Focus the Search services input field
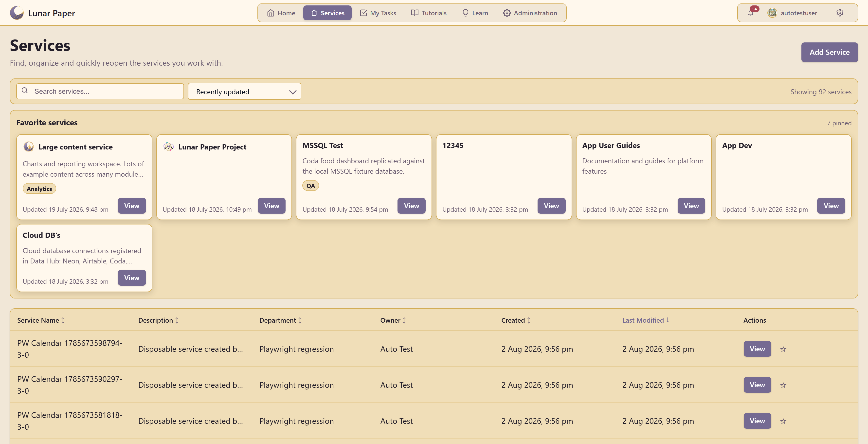The image size is (868, 444). (x=100, y=91)
